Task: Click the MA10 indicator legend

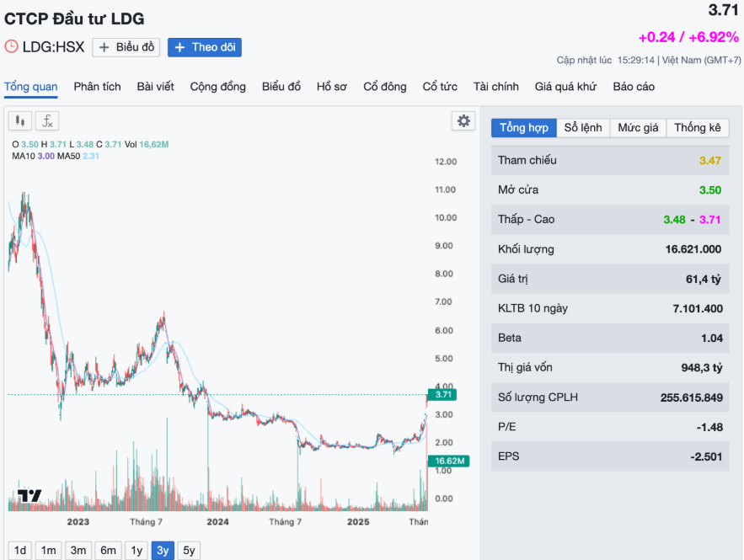Action: coord(33,156)
